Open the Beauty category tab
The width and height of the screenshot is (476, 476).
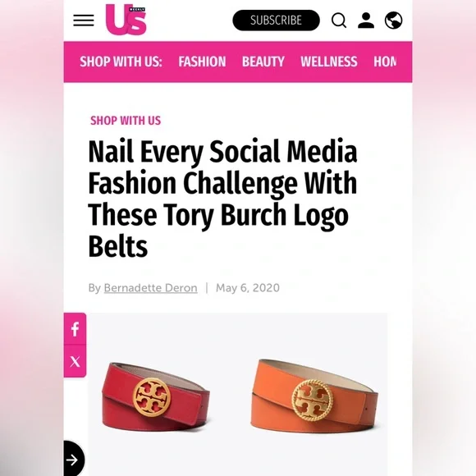[x=263, y=62]
